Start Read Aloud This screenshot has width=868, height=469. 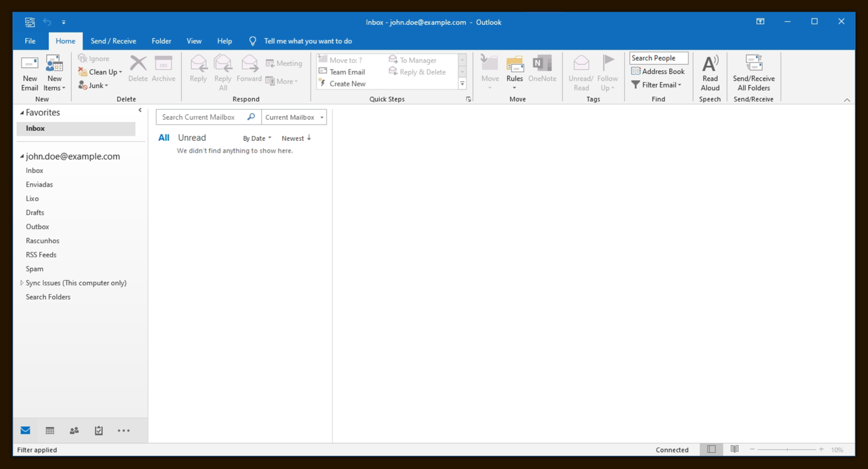[710, 73]
